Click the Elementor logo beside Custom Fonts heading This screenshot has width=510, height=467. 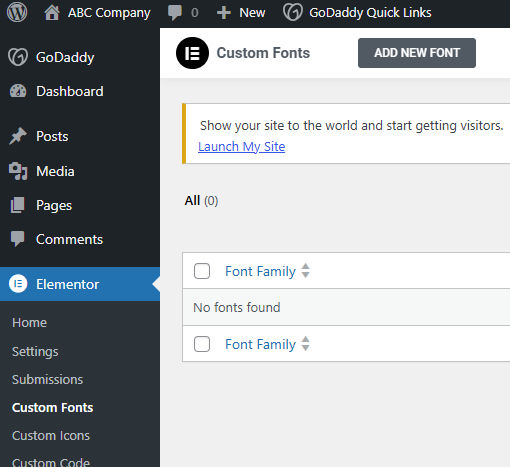pyautogui.click(x=192, y=53)
